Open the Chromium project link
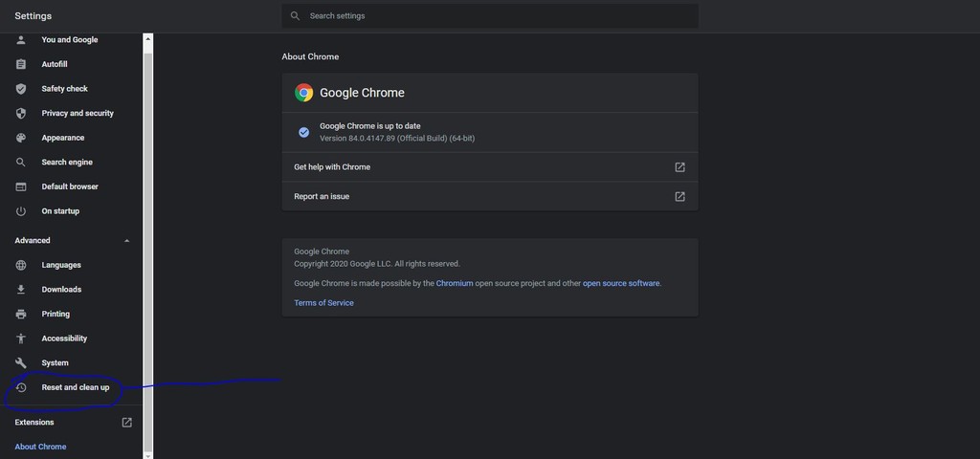Viewport: 980px width, 459px height. click(x=455, y=283)
